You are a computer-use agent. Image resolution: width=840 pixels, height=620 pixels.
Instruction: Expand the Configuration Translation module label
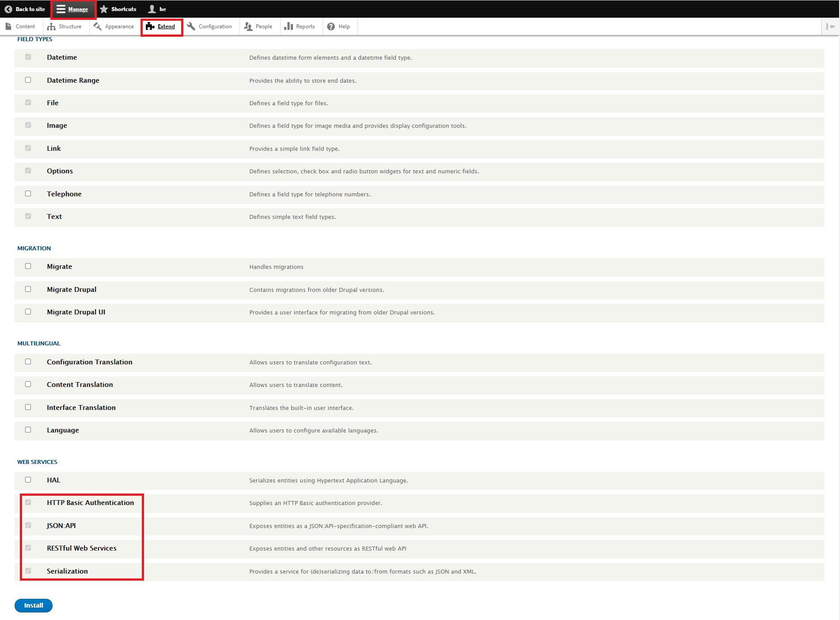tap(90, 362)
